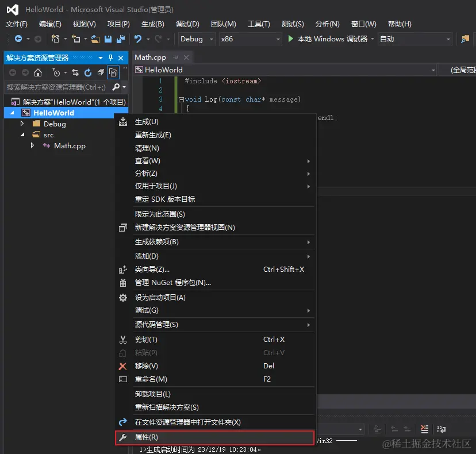Click the Open File folder icon
Screen dimensions: 476x454
(95, 39)
